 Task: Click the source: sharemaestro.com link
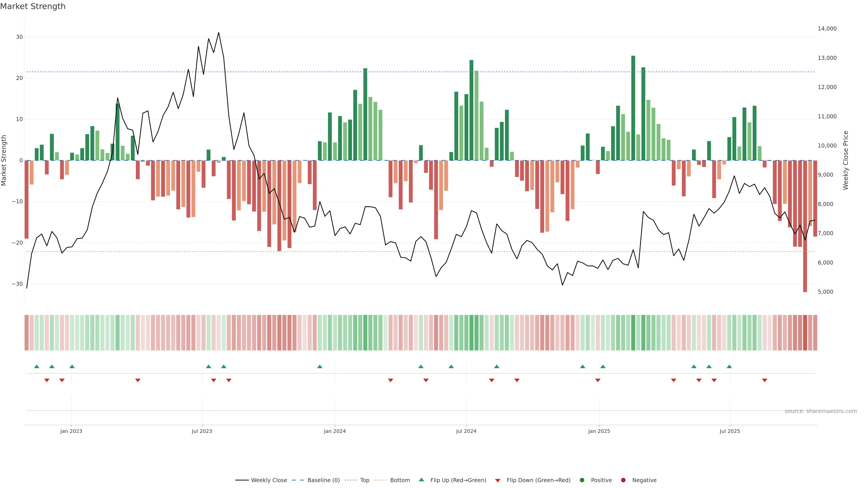point(821,411)
